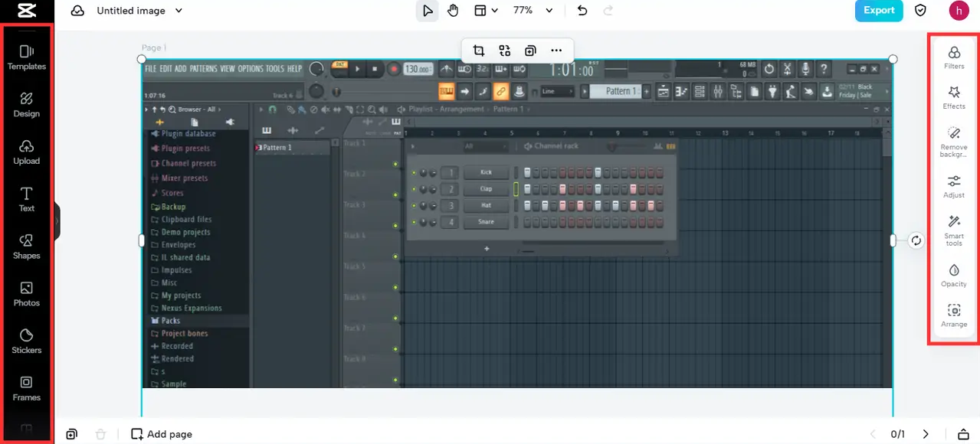This screenshot has width=980, height=444.
Task: Collapse the left side panel handle
Action: pyautogui.click(x=57, y=222)
